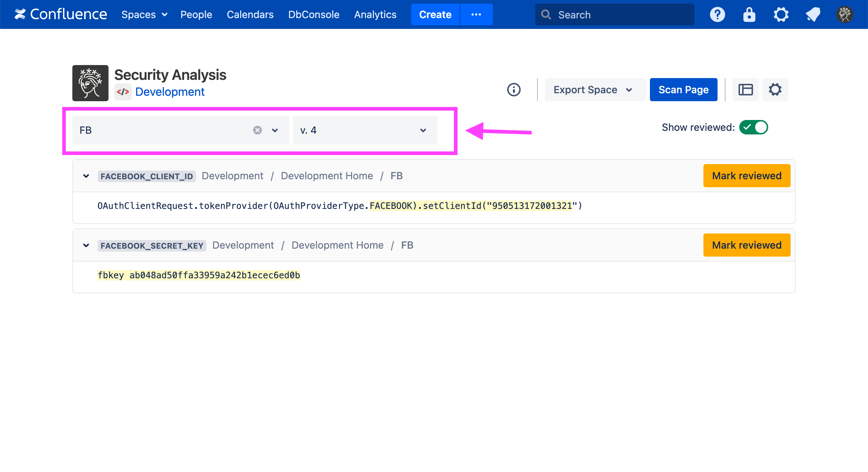This screenshot has width=868, height=472.
Task: Open Confluence administration gear in header
Action: click(781, 15)
